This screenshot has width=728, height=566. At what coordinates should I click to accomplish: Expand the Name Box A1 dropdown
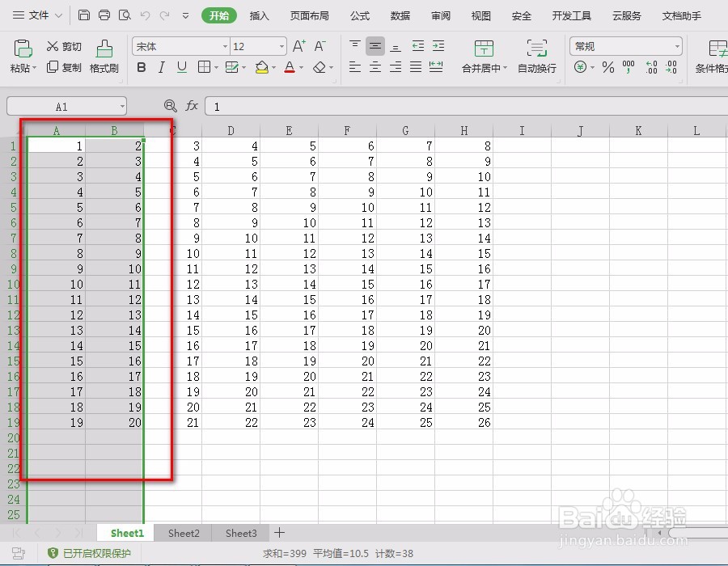[x=122, y=107]
